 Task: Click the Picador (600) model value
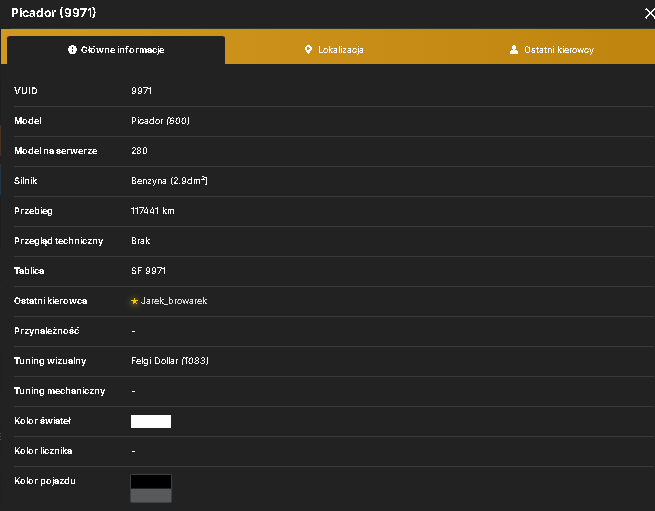click(160, 121)
